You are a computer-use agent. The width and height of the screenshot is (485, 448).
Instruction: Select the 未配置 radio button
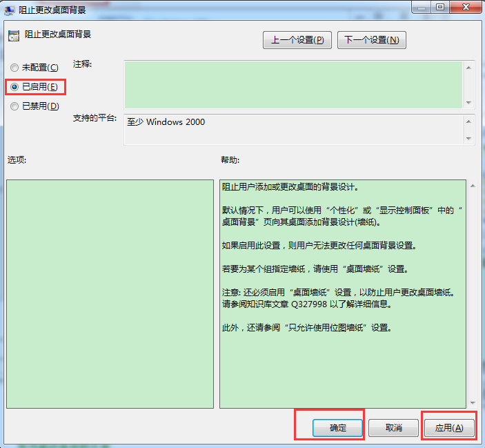[x=14, y=68]
